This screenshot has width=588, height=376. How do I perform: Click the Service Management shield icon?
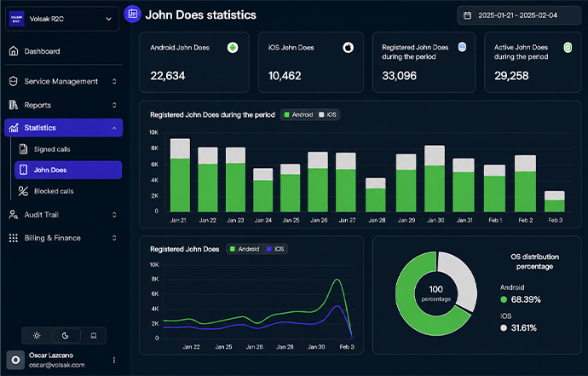coord(14,82)
